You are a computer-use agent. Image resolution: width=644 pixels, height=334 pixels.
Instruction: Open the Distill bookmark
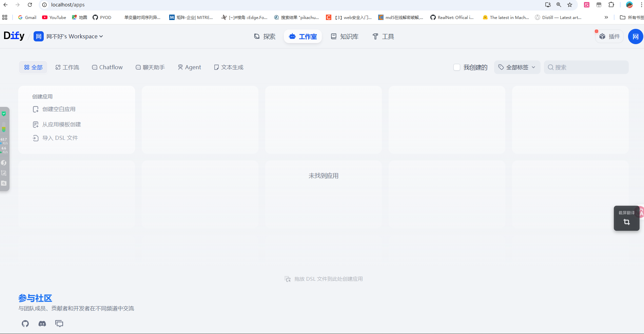point(558,17)
